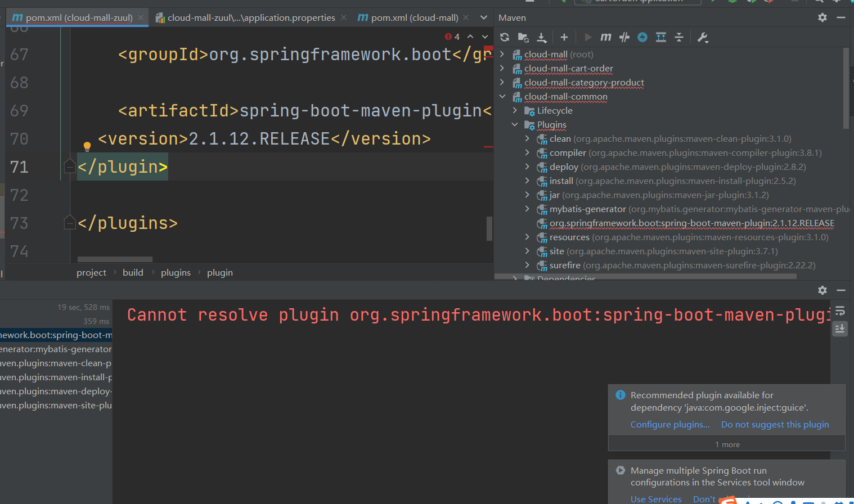
Task: Expand cloud-mall-cart-order node
Action: (x=502, y=69)
